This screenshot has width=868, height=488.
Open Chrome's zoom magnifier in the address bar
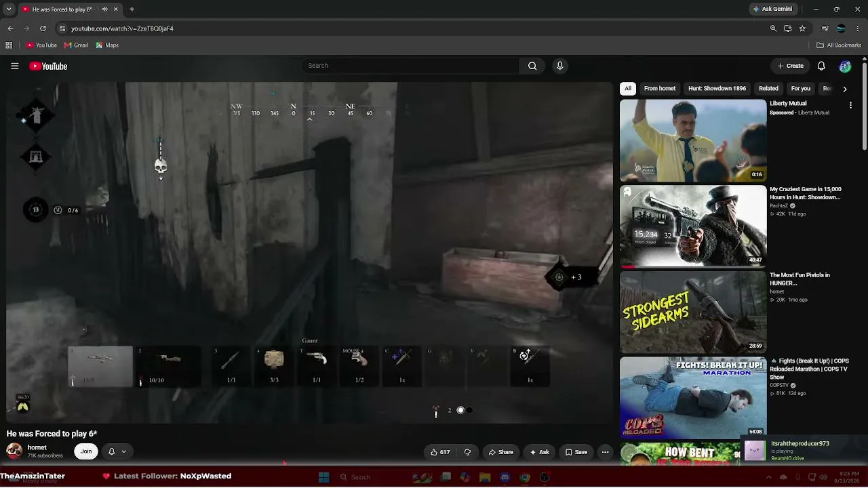(773, 28)
